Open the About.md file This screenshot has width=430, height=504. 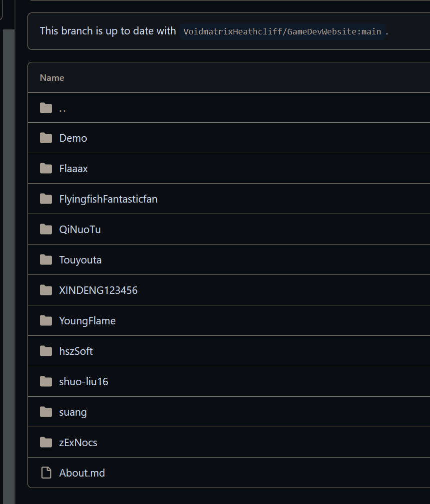coord(82,473)
